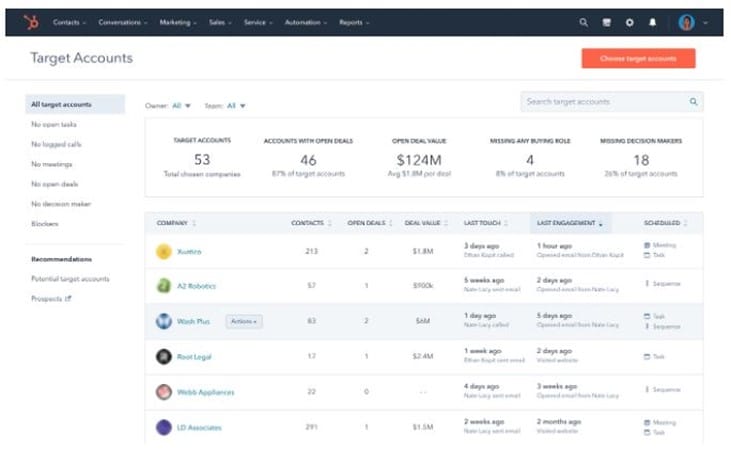Open the settings gear icon
This screenshot has height=464, width=731.
[x=629, y=22]
